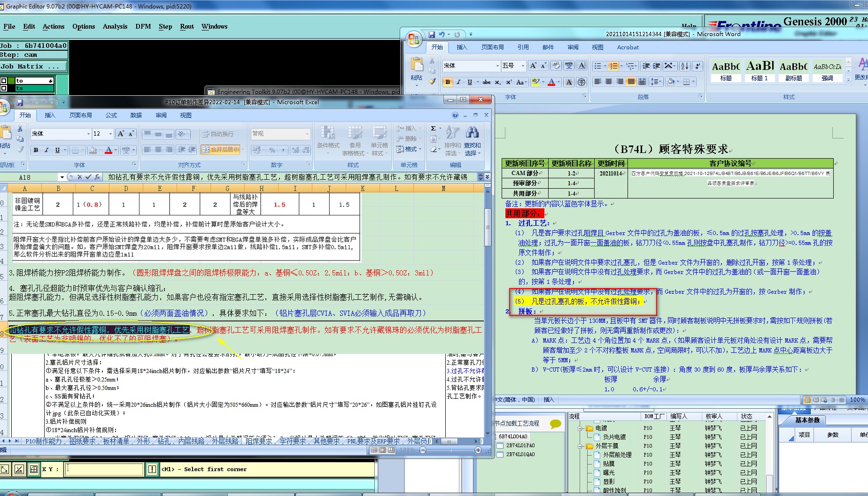The height and width of the screenshot is (496, 868).
Task: Toggle the checkbox beside the to layer
Action: tap(4, 81)
